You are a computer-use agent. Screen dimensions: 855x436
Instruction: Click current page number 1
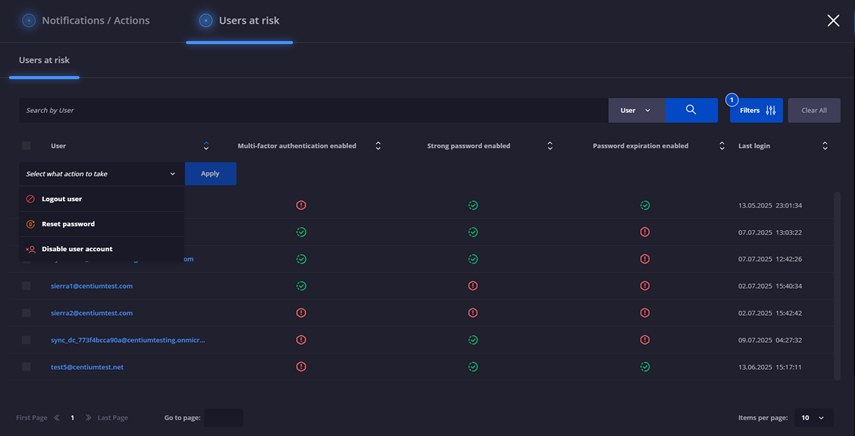point(72,418)
